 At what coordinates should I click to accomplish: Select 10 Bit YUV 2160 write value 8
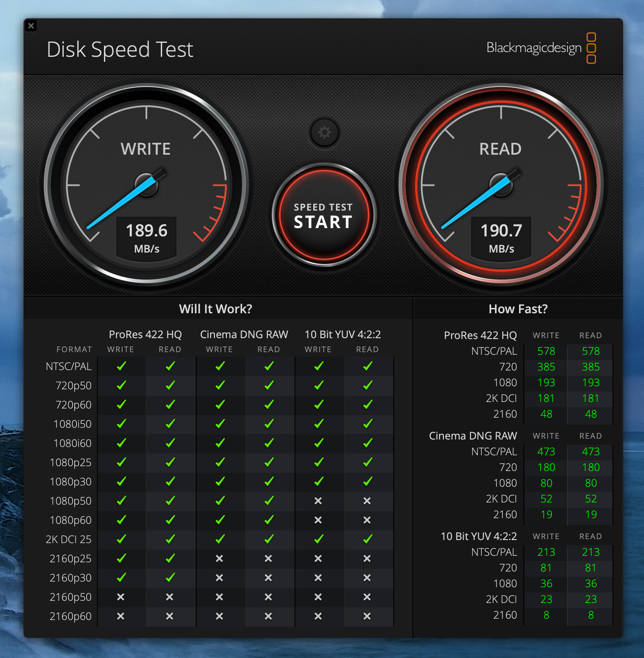point(546,615)
